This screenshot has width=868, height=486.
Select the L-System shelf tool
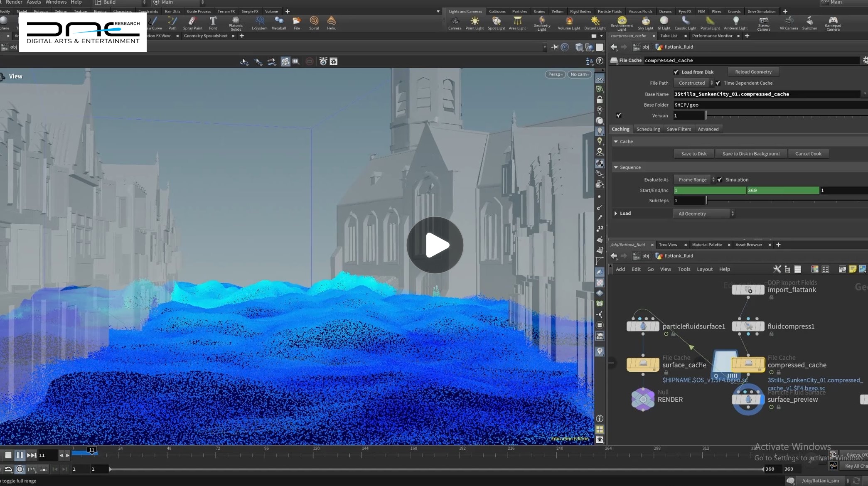pos(259,23)
